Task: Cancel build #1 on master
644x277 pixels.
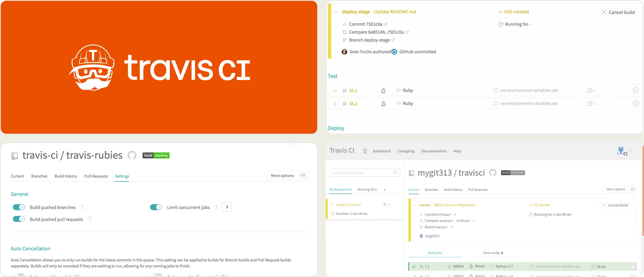Action: [x=615, y=205]
